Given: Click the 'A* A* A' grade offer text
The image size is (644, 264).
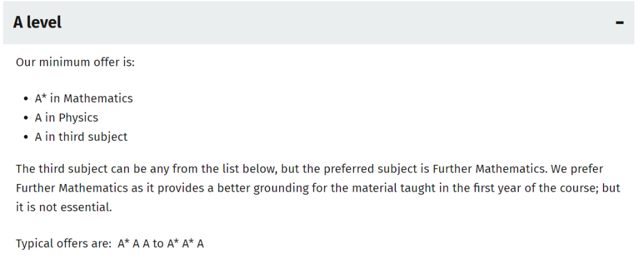Looking at the screenshot, I should coord(185,244).
